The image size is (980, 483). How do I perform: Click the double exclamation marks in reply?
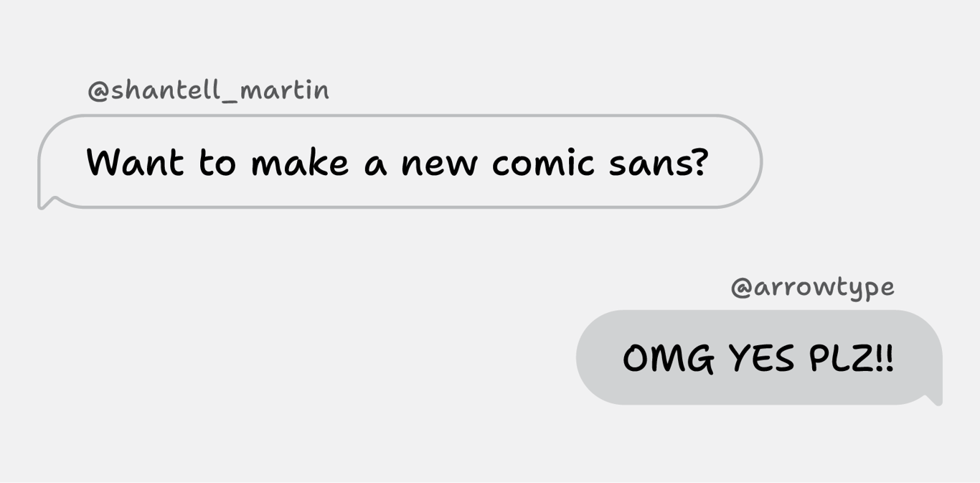[x=885, y=358]
